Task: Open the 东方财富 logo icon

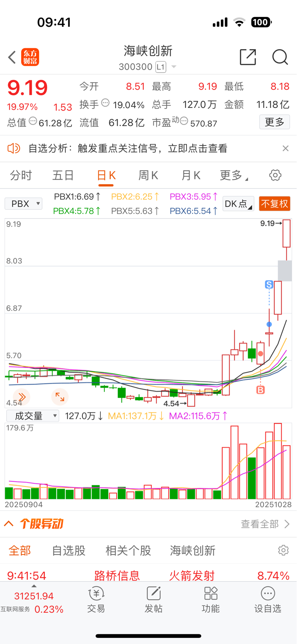Action: (30, 57)
